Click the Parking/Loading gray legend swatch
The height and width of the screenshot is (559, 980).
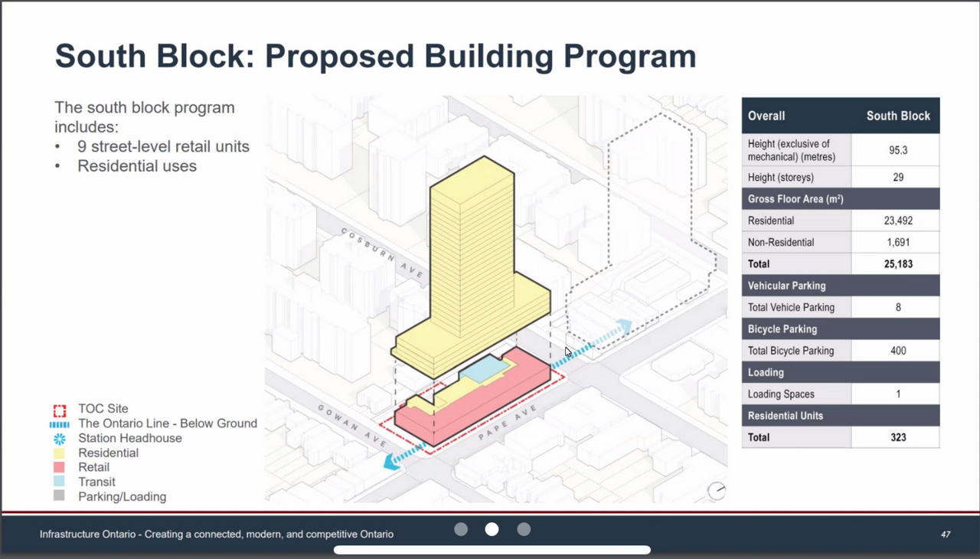click(x=59, y=497)
